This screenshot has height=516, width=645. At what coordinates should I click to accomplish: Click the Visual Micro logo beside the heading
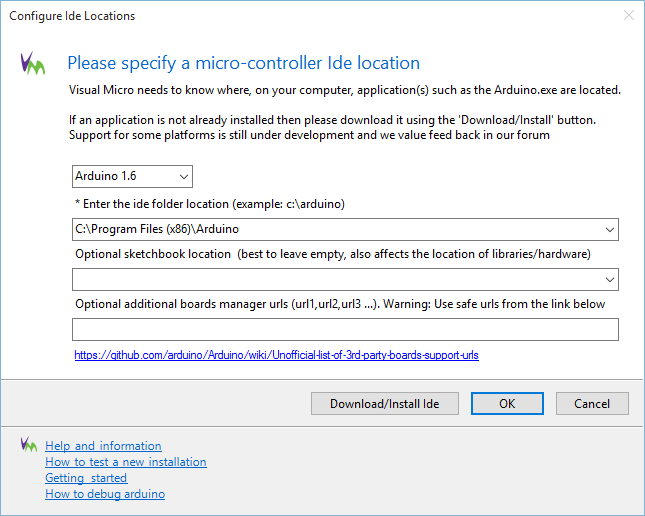click(x=33, y=63)
